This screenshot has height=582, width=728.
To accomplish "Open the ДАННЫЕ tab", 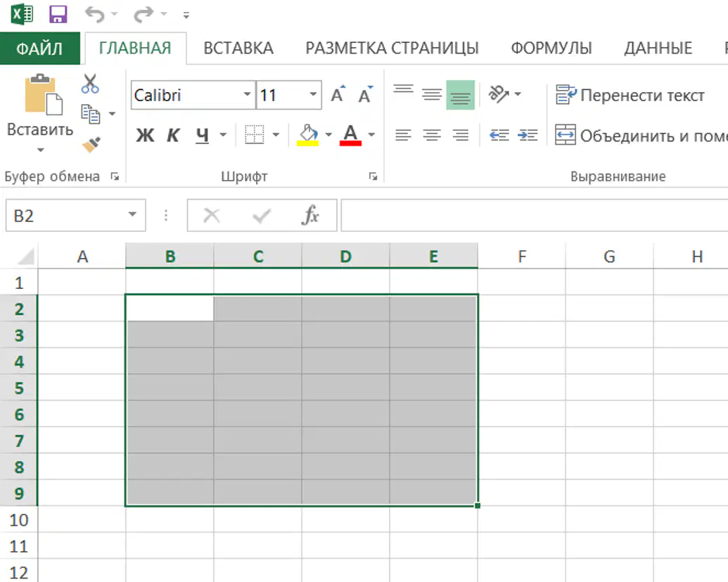I will 658,48.
